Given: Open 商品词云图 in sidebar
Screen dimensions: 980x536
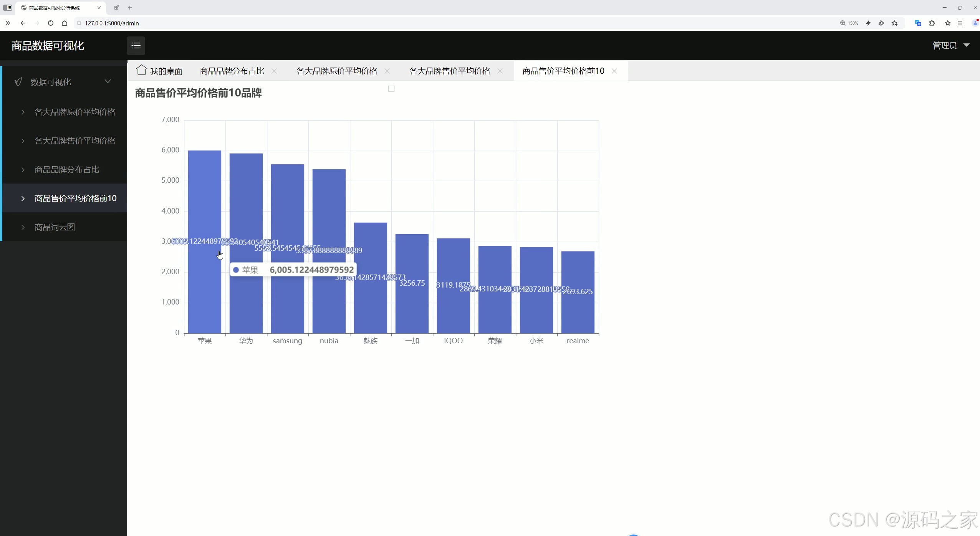Looking at the screenshot, I should click(55, 227).
